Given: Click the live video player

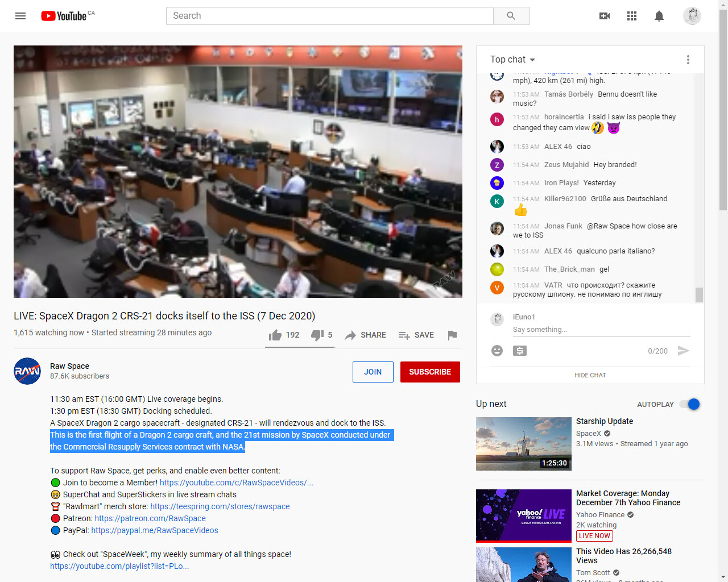Looking at the screenshot, I should coord(238,172).
